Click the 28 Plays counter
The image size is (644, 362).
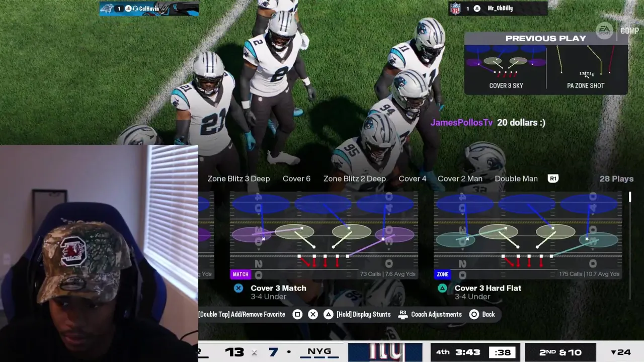click(616, 178)
